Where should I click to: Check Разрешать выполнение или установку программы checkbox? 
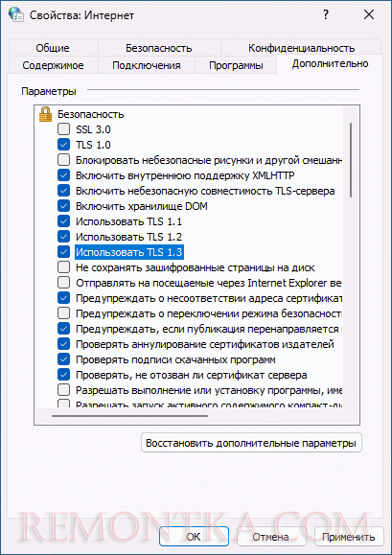point(63,390)
